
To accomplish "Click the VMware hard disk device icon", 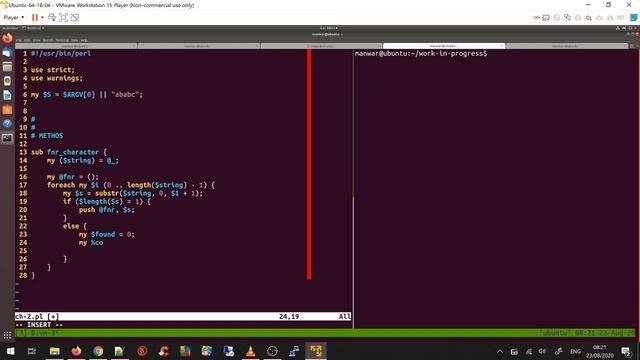I will pyautogui.click(x=546, y=18).
